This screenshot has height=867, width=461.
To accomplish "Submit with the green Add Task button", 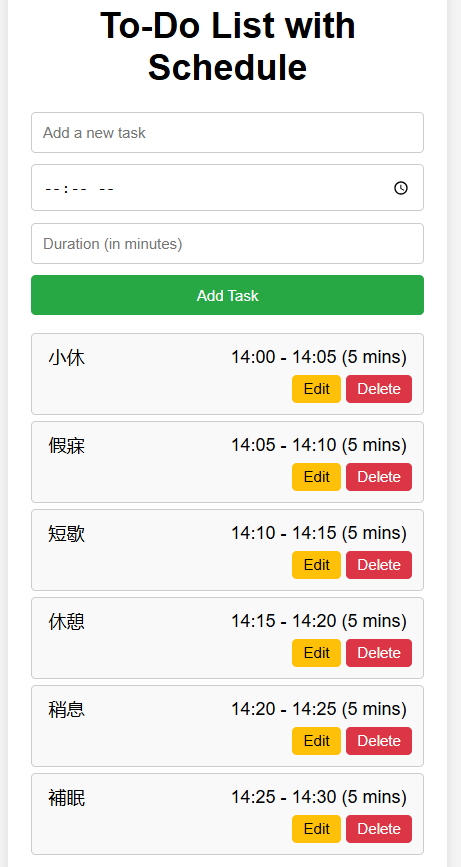I will (227, 295).
